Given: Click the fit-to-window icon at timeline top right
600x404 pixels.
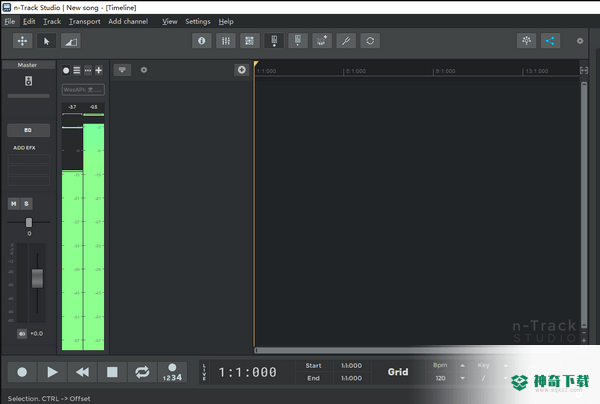Looking at the screenshot, I should (x=584, y=70).
